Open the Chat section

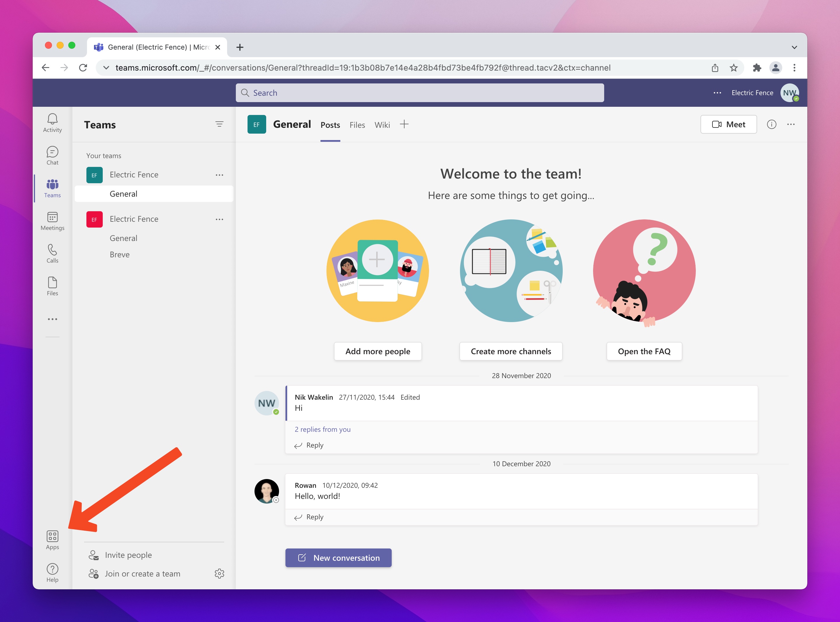(52, 156)
